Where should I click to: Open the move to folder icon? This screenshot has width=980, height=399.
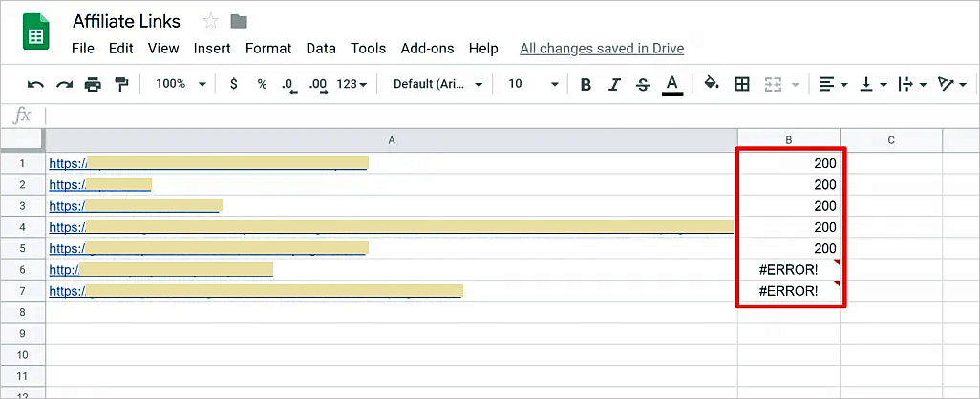(x=239, y=21)
